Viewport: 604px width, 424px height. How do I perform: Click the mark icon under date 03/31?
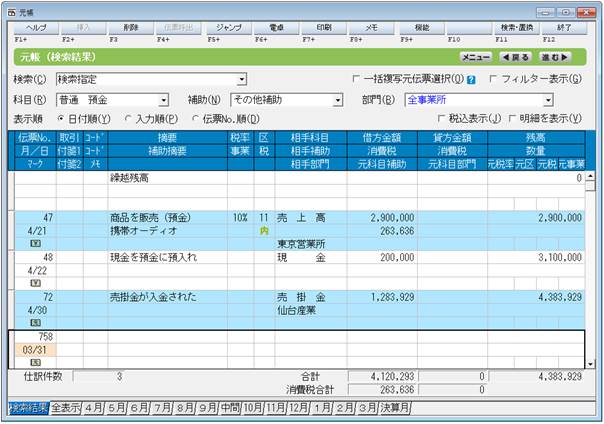pos(35,363)
